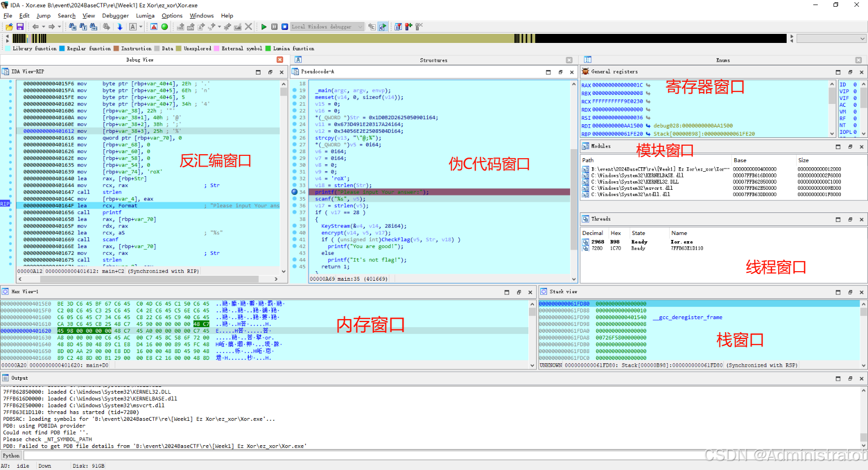
Task: Select the Pseudocode-A tab
Action: pos(318,72)
